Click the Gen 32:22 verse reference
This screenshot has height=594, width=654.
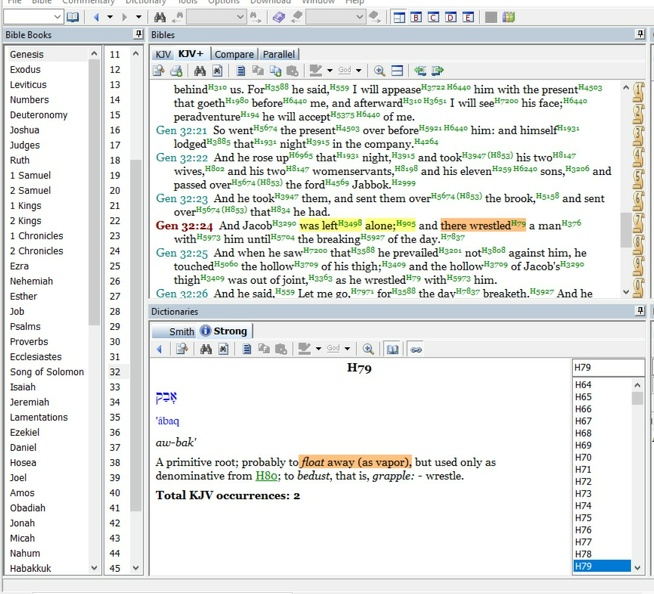pos(182,158)
